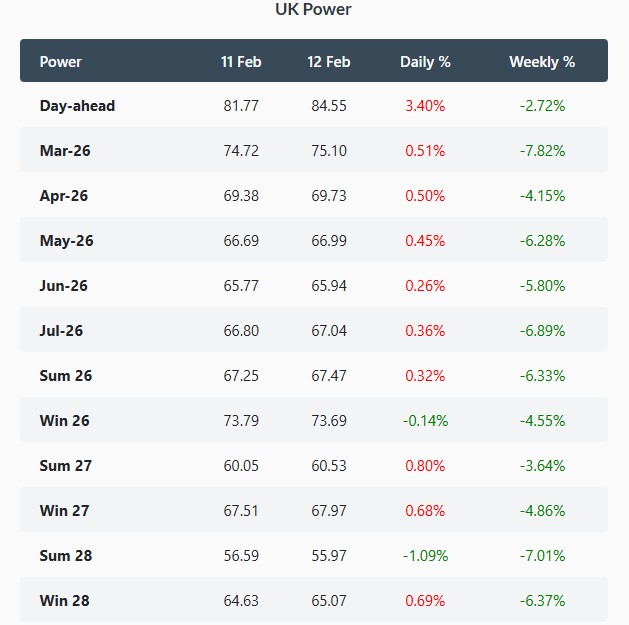
Task: Click the Mar-26 weekly value -7.82%
Action: [542, 151]
